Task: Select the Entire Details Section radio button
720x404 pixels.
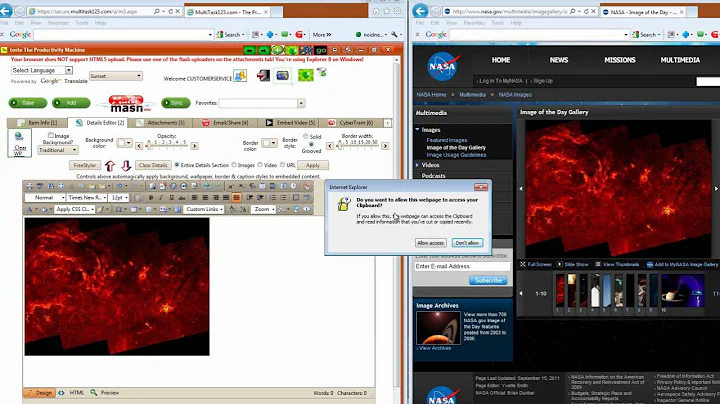Action: point(177,164)
